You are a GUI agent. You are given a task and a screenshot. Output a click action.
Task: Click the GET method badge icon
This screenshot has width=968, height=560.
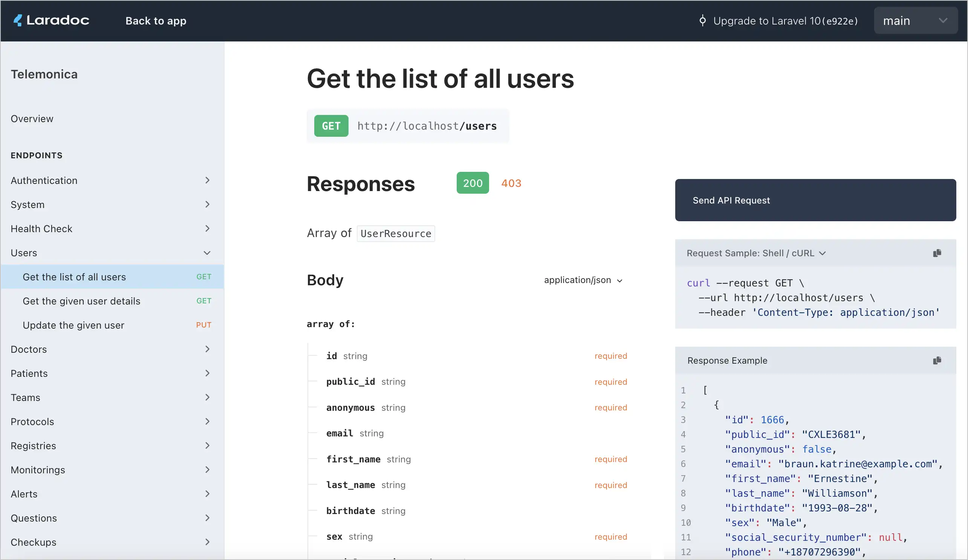click(x=331, y=125)
